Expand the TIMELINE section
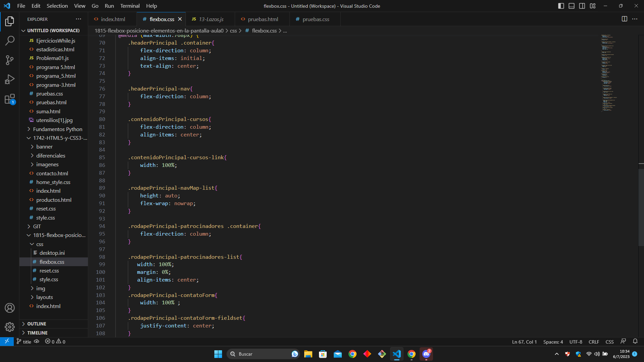Image resolution: width=644 pixels, height=362 pixels. pos(54,333)
